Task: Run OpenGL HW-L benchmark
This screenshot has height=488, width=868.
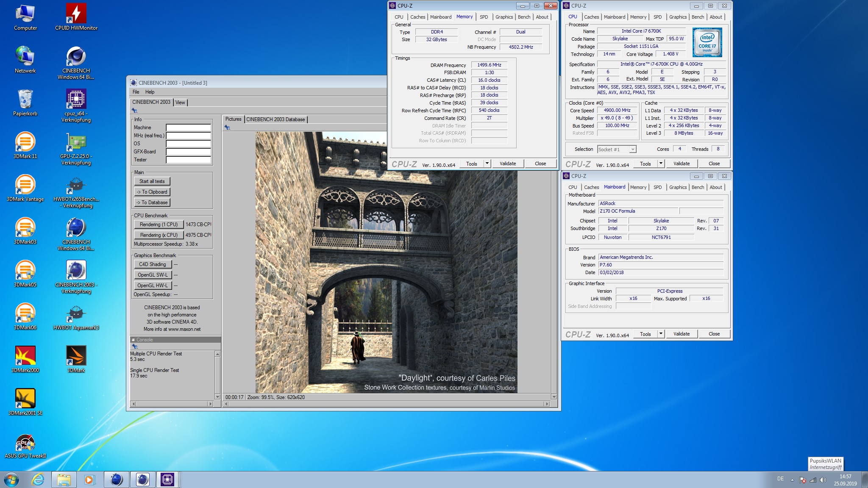Action: 153,286
